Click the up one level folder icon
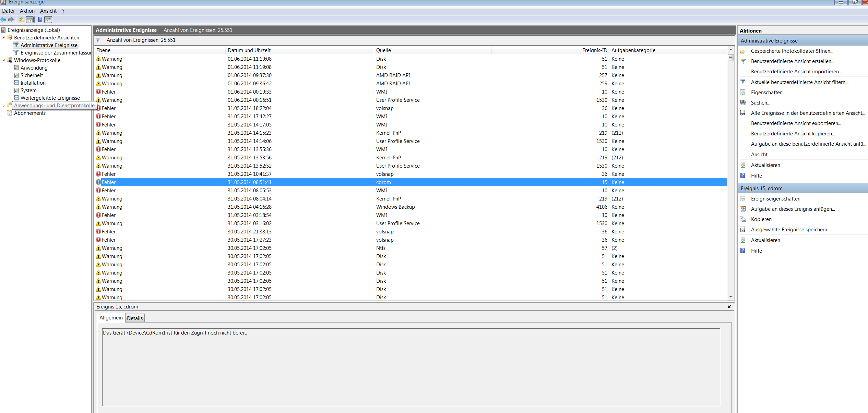Image resolution: width=868 pixels, height=413 pixels. click(22, 20)
